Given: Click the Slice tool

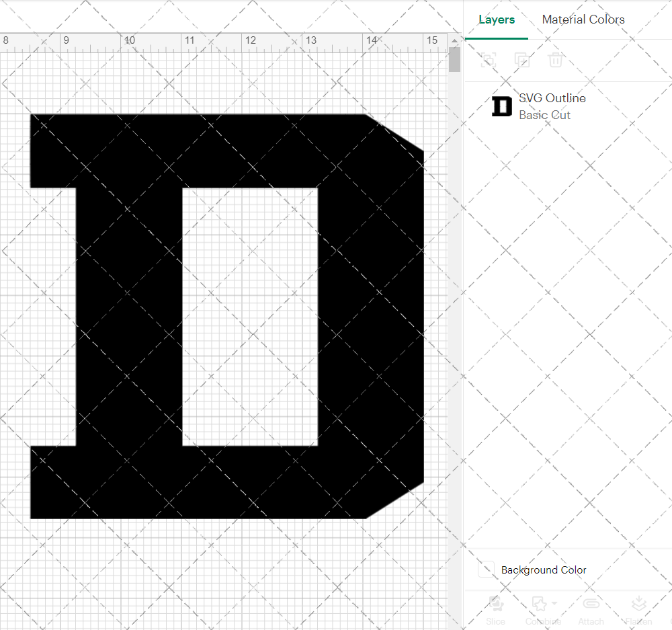Looking at the screenshot, I should 495,610.
